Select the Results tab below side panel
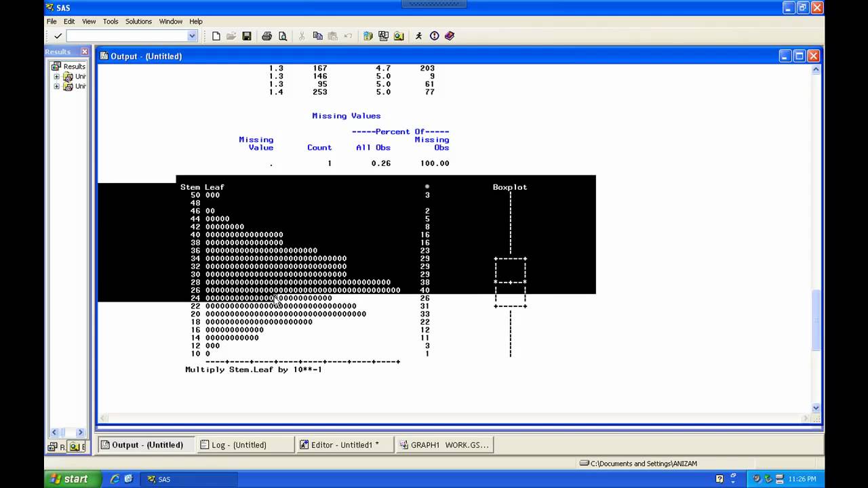868x488 pixels. point(56,447)
